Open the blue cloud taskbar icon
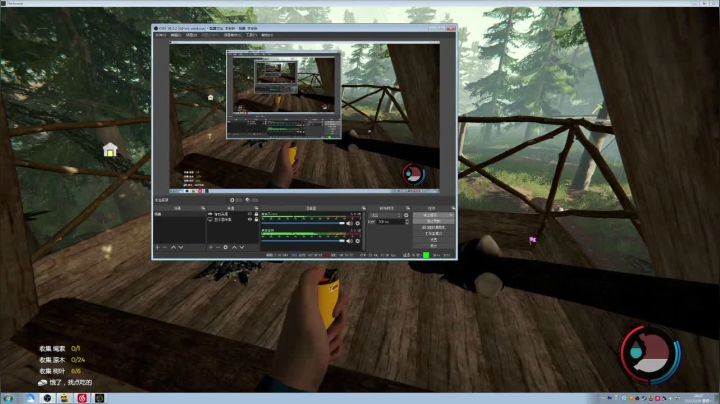The width and height of the screenshot is (720, 404). tap(30, 398)
